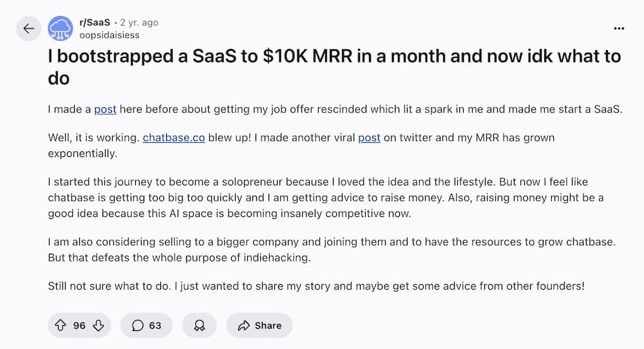The height and width of the screenshot is (349, 644).
Task: Open the 63 comments section
Action: click(146, 325)
